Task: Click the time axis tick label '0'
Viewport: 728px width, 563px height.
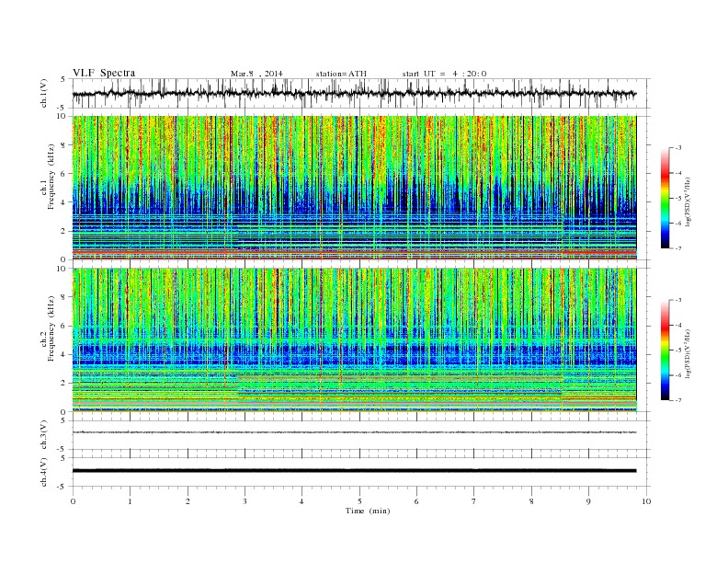Action: pyautogui.click(x=73, y=501)
